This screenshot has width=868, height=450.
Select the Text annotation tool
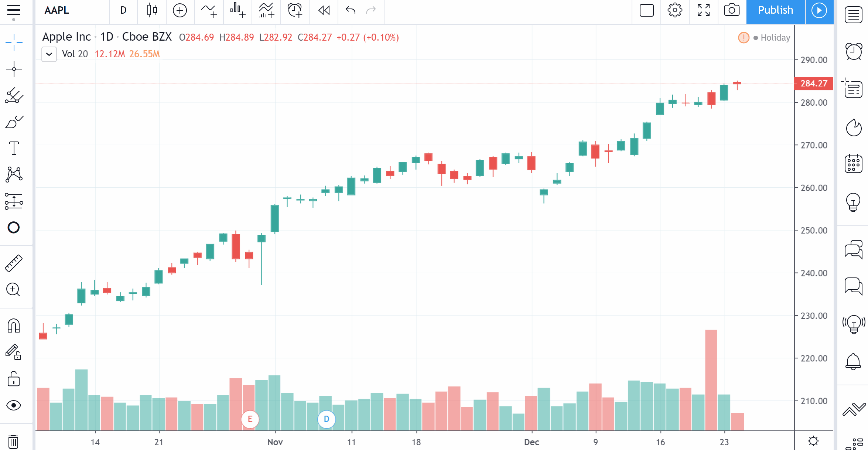click(14, 148)
